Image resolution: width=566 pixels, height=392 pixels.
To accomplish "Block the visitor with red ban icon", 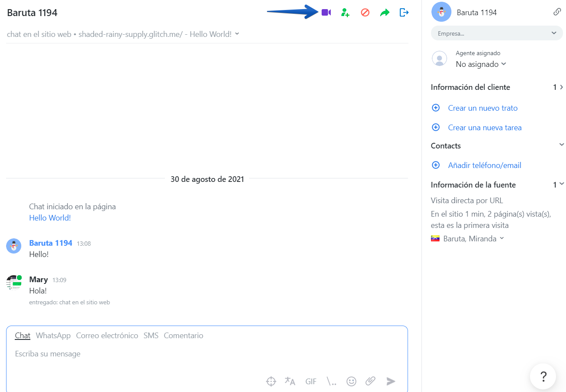I will 365,13.
